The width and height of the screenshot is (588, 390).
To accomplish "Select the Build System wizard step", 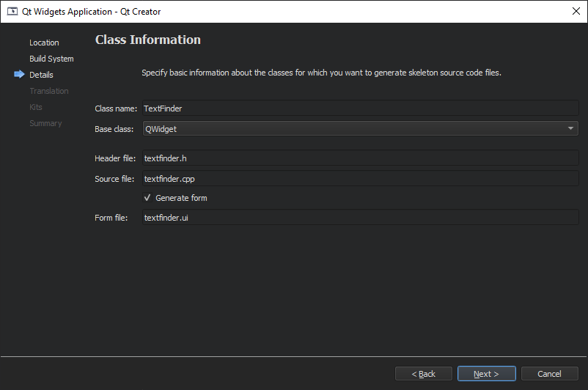I will [51, 59].
